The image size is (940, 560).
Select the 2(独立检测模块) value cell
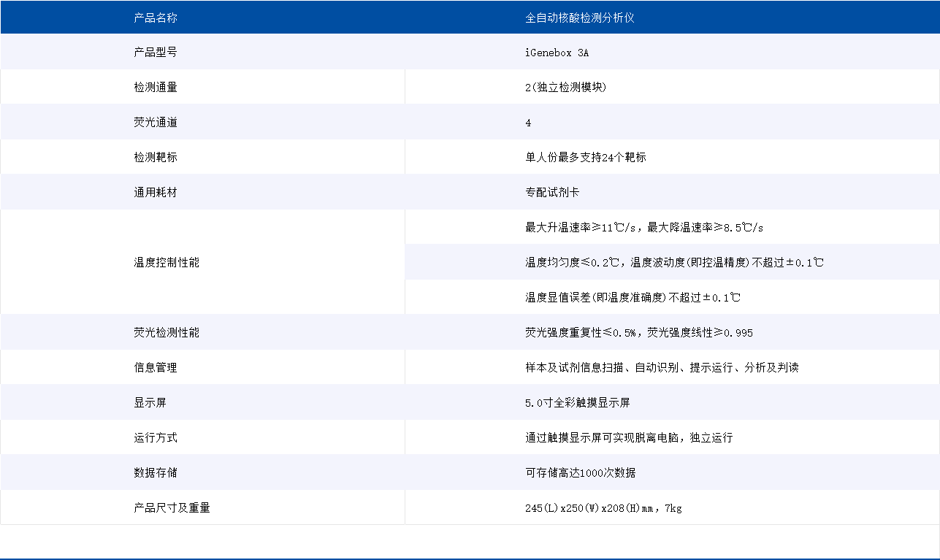tap(566, 86)
